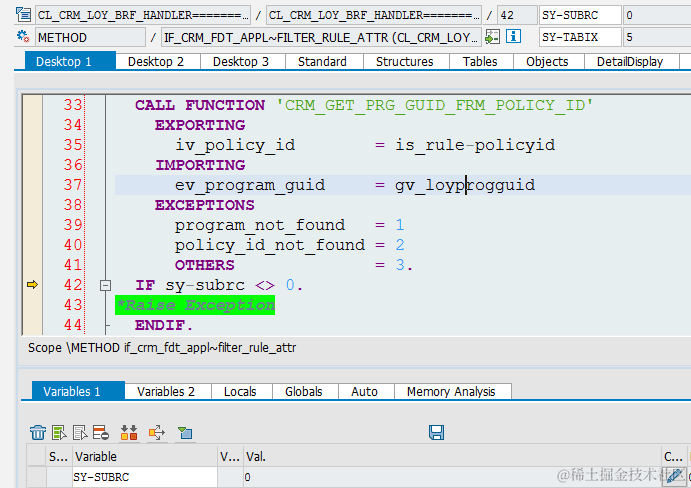Click the Val. column header
This screenshot has height=488, width=691.
[453, 456]
